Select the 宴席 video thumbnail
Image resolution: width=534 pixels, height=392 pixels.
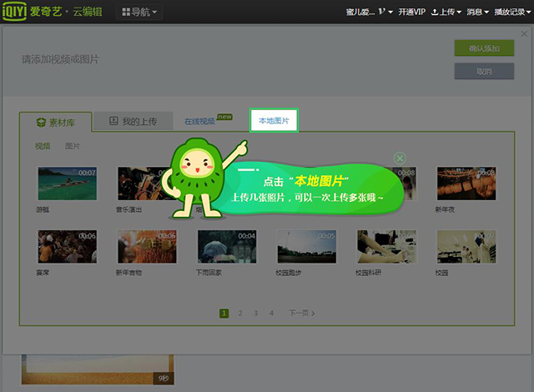[68, 247]
